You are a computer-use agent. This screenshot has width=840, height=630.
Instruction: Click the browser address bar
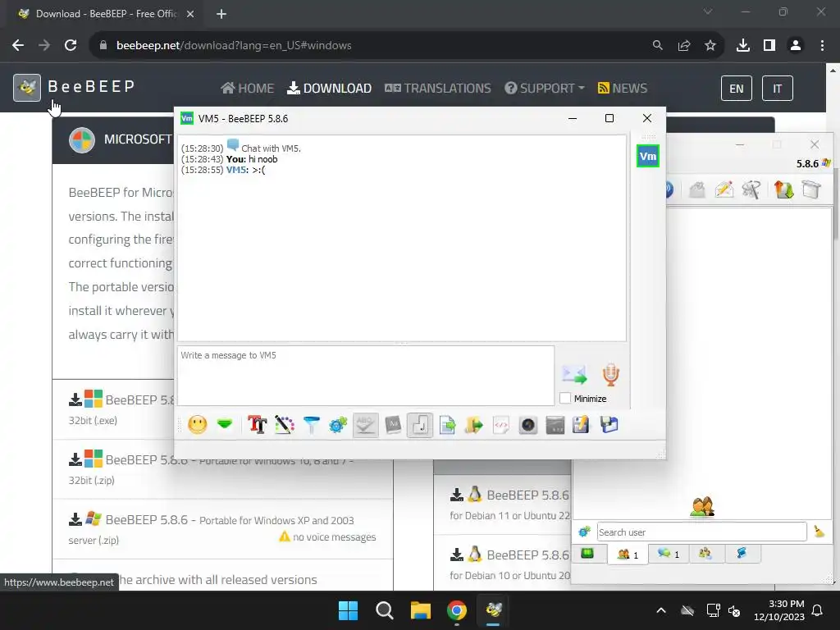(x=370, y=46)
